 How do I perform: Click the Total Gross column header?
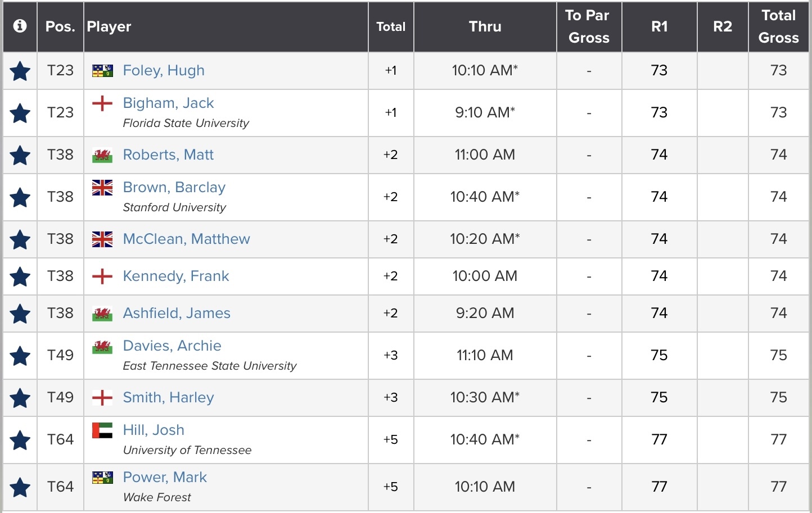(778, 26)
